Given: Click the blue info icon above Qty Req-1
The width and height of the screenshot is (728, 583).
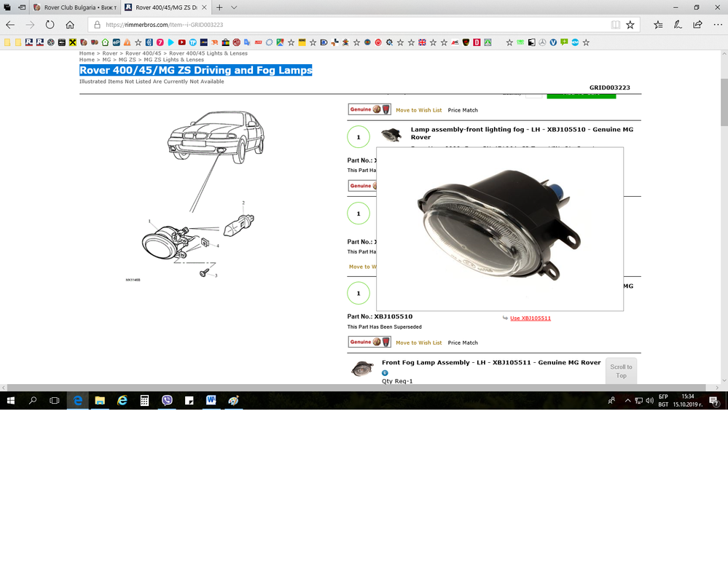Looking at the screenshot, I should point(385,372).
